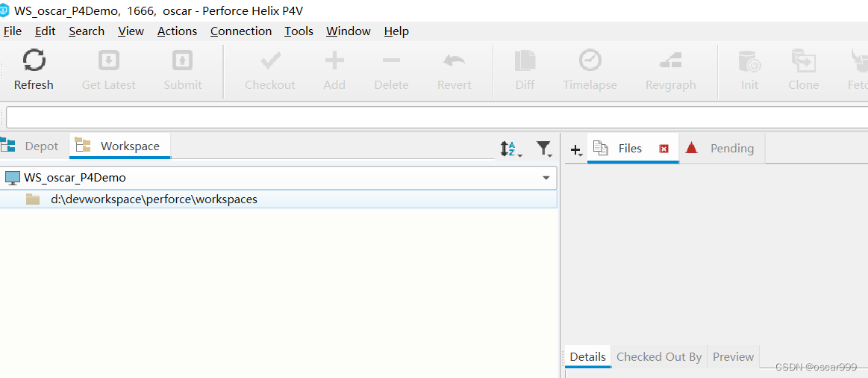
Task: Click the Init toolbar icon
Action: [749, 61]
